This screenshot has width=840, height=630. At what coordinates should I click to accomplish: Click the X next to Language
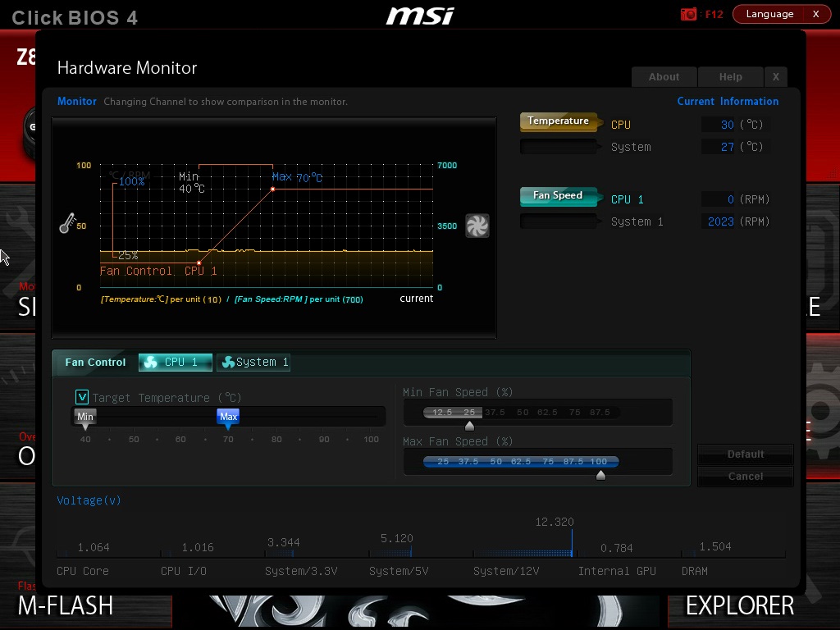816,14
